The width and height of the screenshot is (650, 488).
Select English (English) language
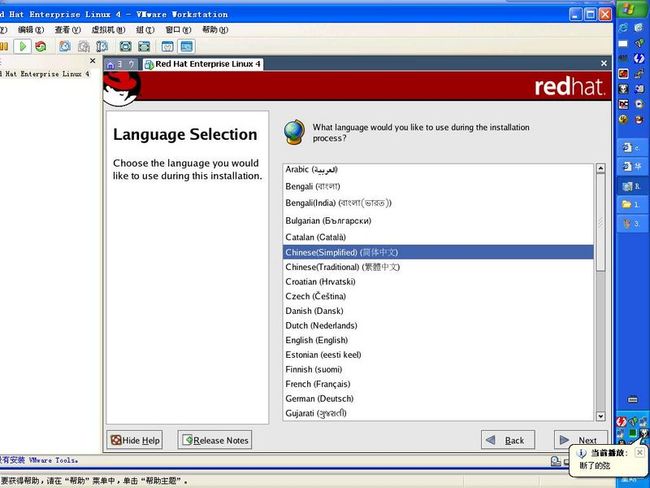click(439, 340)
